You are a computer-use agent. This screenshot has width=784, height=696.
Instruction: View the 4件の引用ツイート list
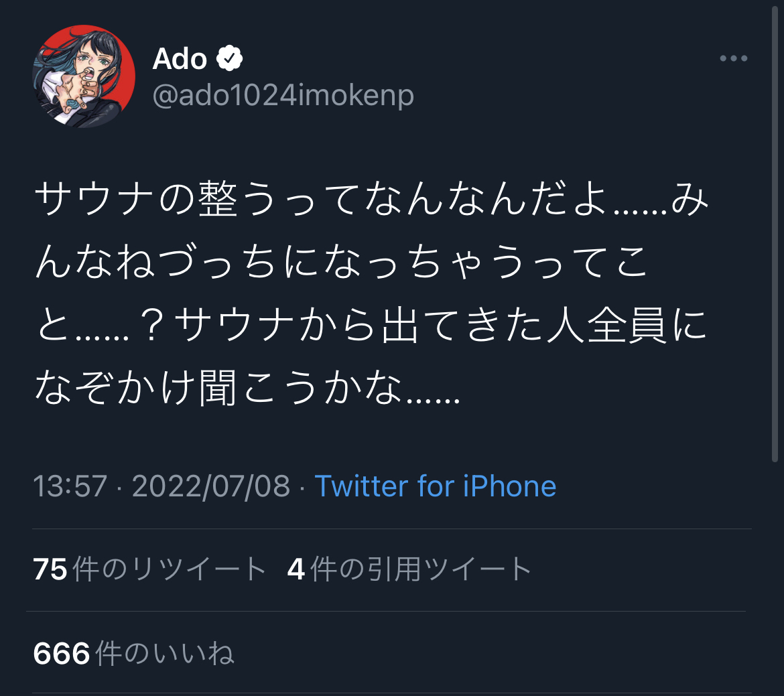pyautogui.click(x=409, y=569)
